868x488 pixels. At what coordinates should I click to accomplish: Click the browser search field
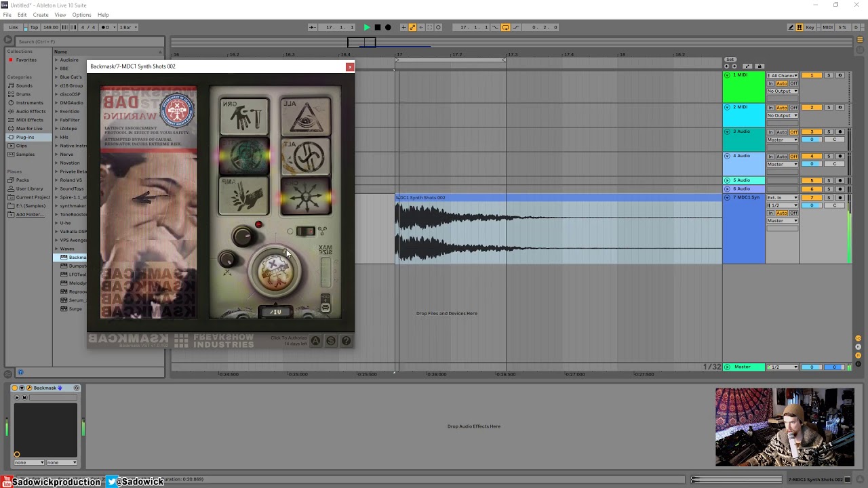tap(88, 41)
